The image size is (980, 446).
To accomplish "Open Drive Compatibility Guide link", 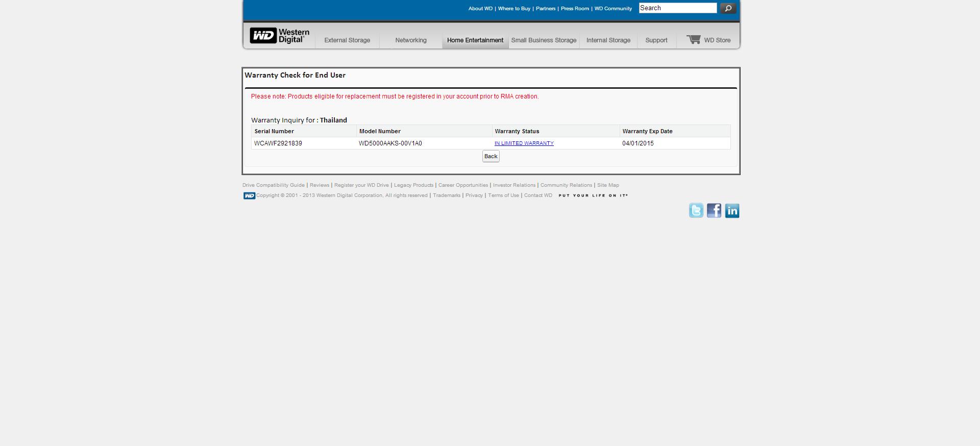I will [274, 185].
